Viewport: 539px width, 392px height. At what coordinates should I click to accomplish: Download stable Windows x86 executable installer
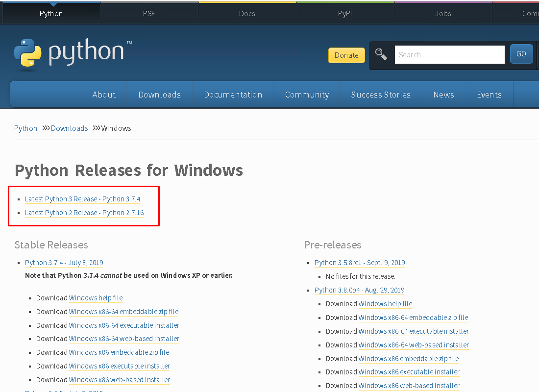pyautogui.click(x=119, y=366)
